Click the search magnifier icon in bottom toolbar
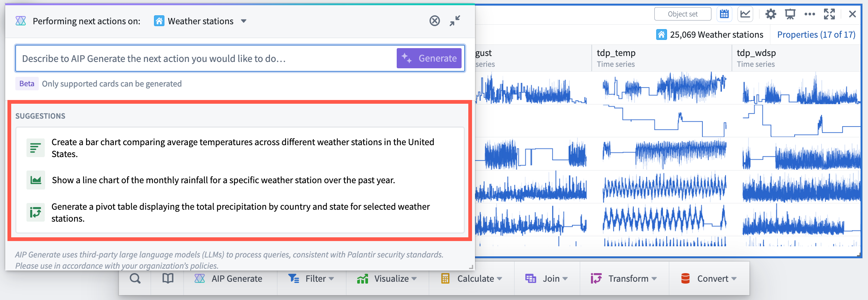 coord(135,278)
